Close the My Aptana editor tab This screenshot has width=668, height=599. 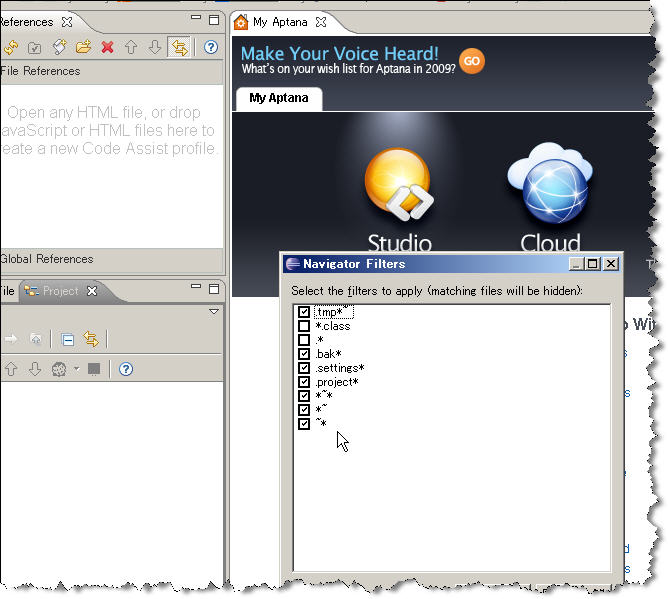(321, 22)
